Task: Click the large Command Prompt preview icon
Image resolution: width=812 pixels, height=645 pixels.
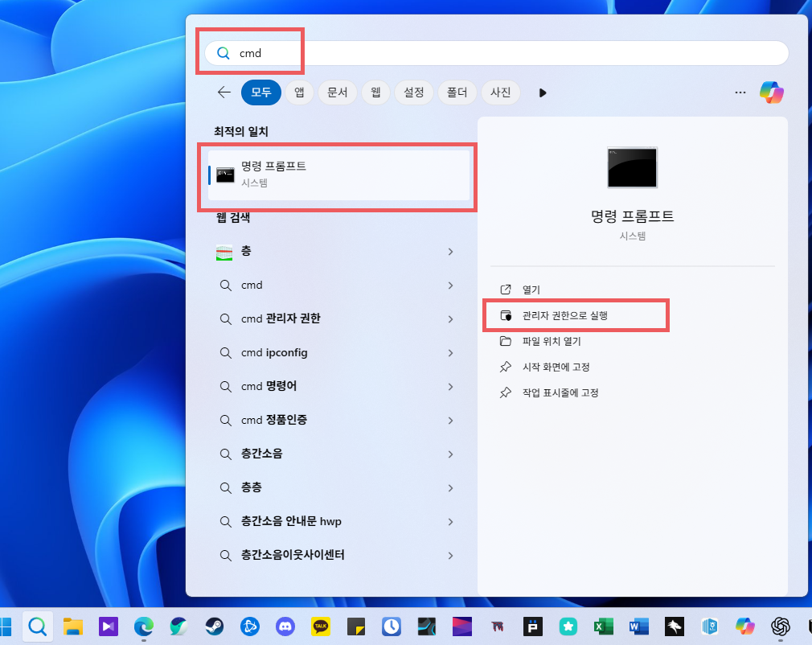Action: click(632, 167)
